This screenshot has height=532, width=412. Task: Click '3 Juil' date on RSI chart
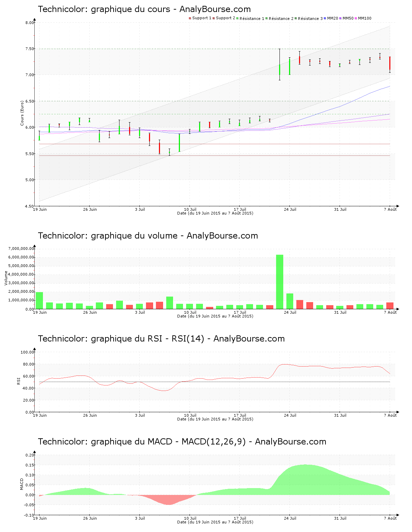coord(140,415)
